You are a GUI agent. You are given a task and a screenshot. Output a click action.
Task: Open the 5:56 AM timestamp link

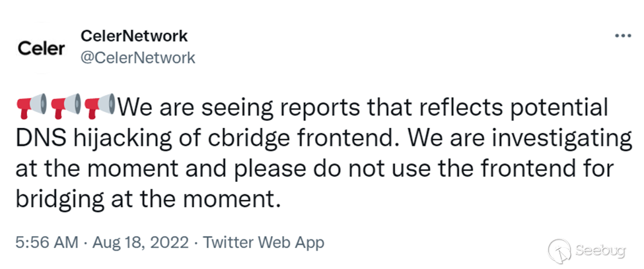[x=46, y=243]
